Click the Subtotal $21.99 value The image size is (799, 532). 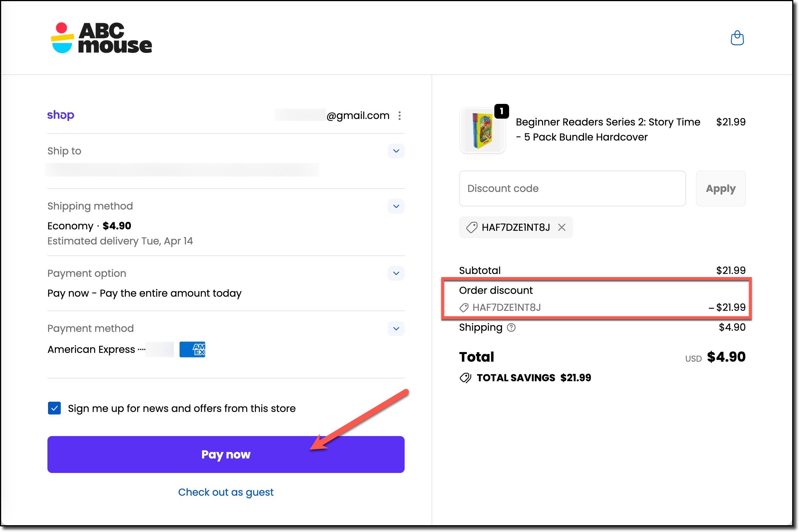(x=731, y=271)
